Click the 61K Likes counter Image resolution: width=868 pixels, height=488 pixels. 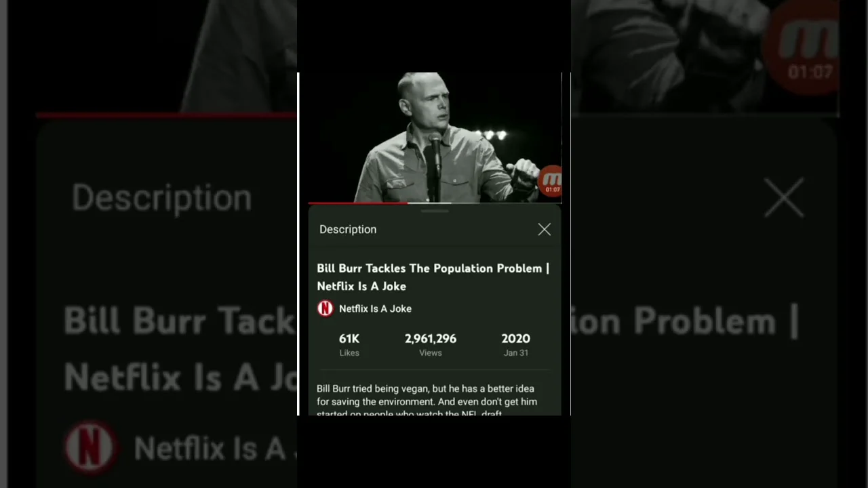(349, 344)
